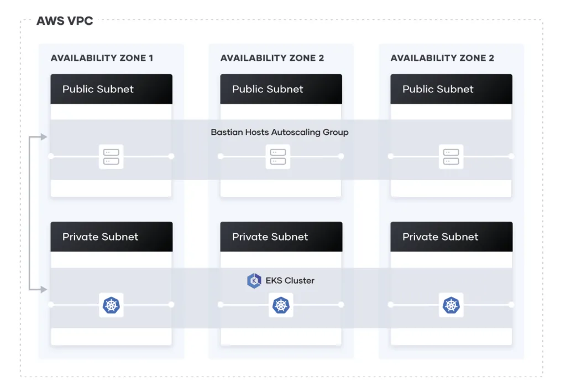
Task: Click the bastion server icon in the rightmost zone
Action: point(451,156)
